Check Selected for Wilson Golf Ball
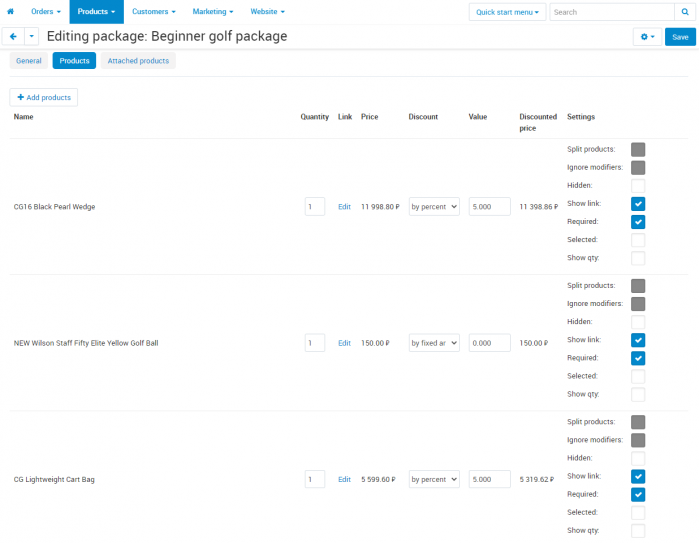 [x=638, y=376]
